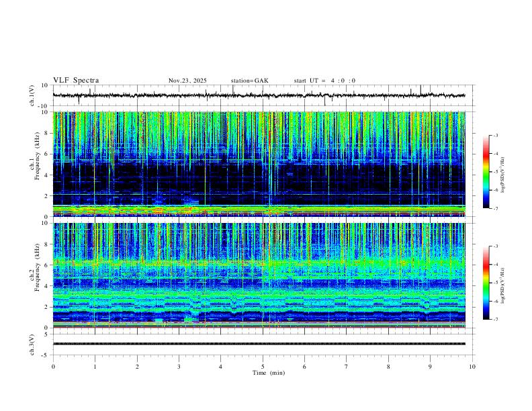Click the "-6" tick of ch.2 colorbar
532x411 pixels.
pos(495,301)
